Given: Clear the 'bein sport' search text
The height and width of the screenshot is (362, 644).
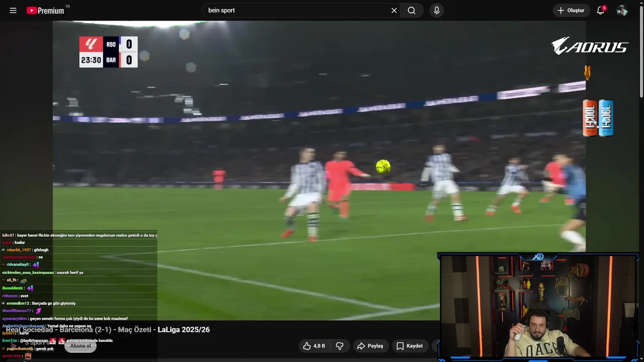Looking at the screenshot, I should 394,11.
